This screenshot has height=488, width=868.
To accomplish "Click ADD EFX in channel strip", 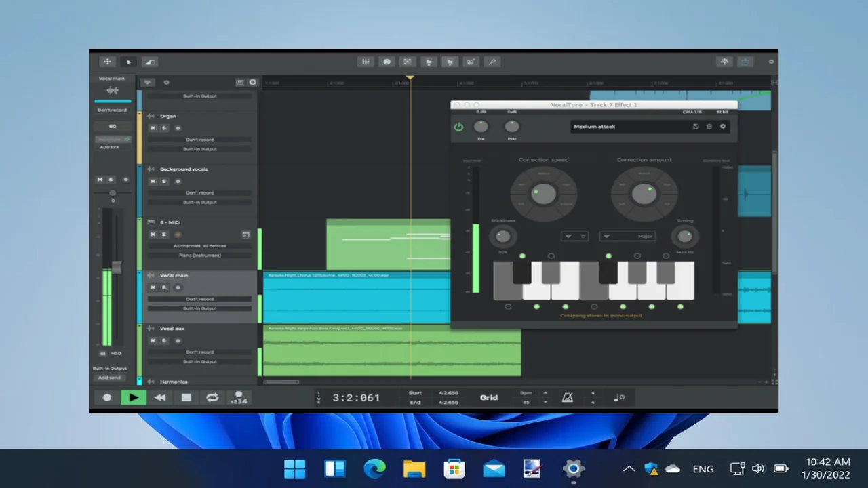I will pyautogui.click(x=110, y=147).
